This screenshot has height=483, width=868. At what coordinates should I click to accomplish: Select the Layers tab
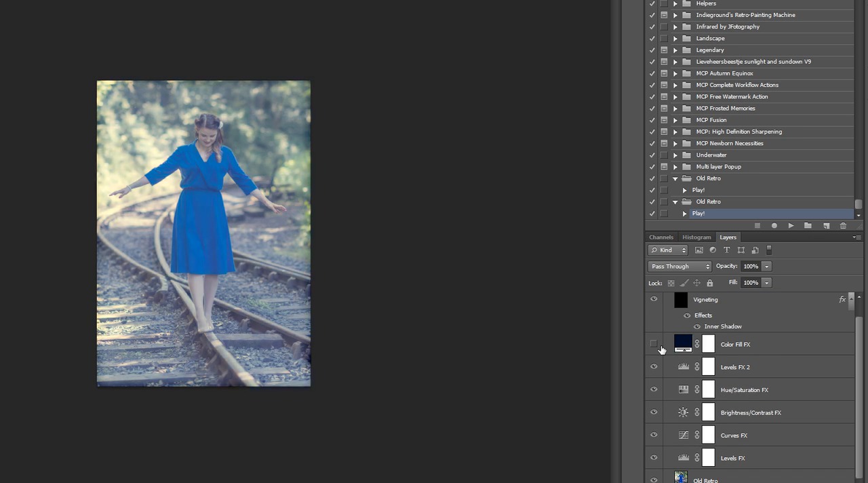728,237
